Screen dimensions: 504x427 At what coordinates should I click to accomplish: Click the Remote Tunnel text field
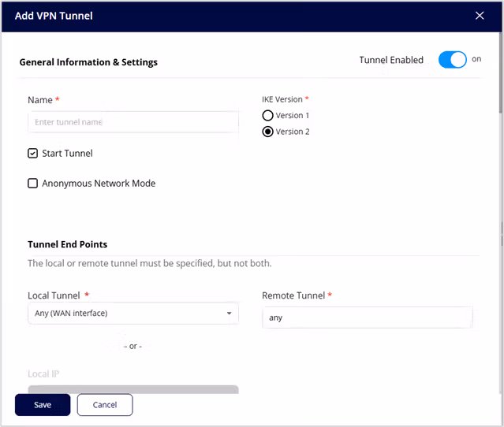click(367, 318)
